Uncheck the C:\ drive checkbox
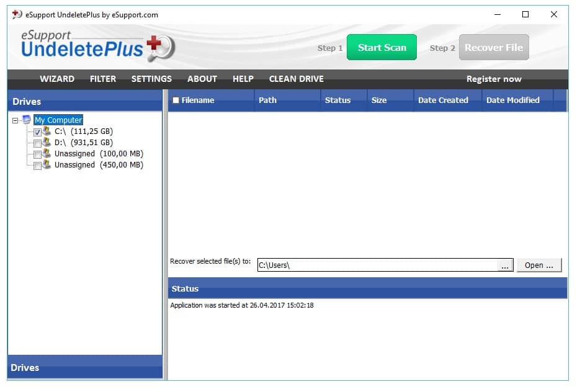 point(37,132)
